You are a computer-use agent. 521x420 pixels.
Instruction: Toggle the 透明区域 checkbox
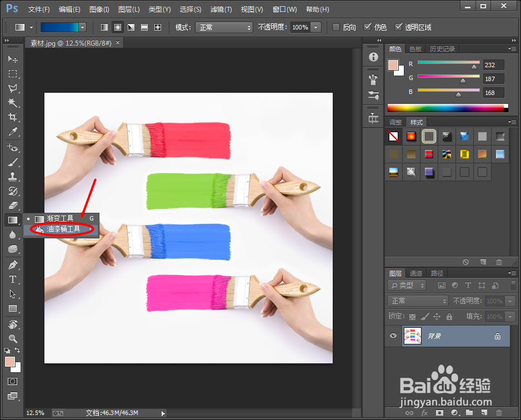398,27
